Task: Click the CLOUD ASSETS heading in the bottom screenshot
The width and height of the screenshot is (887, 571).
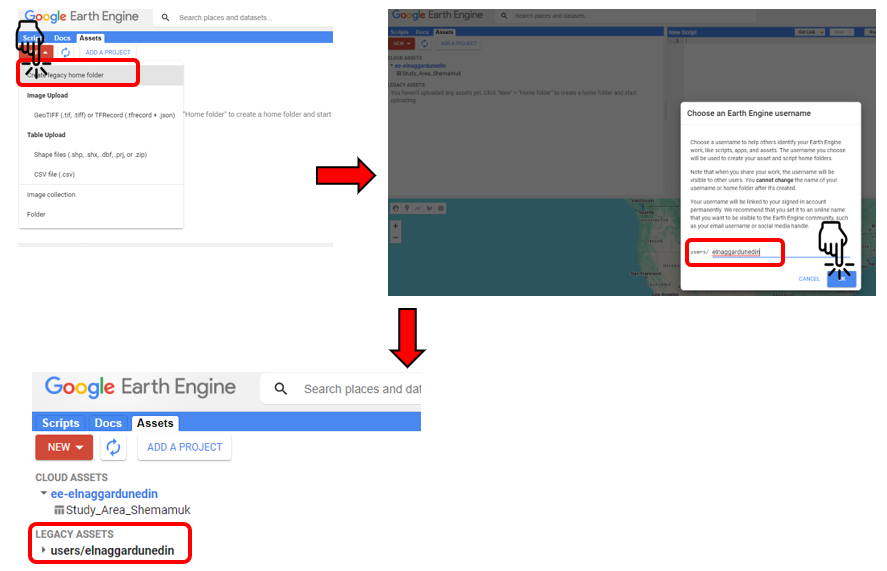Action: click(x=71, y=478)
